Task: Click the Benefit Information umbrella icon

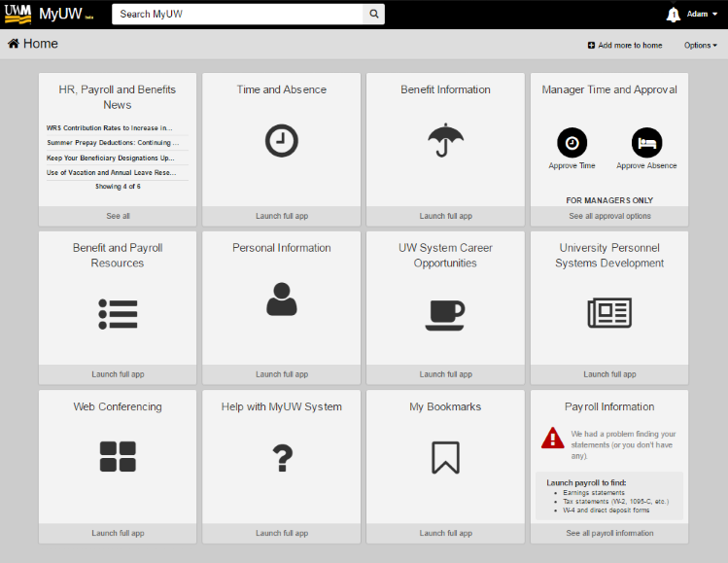Action: [x=446, y=140]
